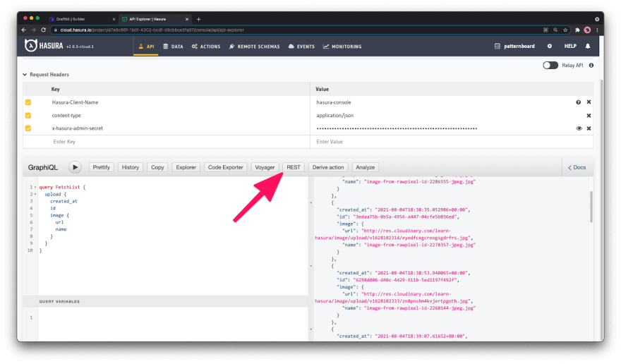Screen dimensions: 621x364
Task: Remove the x-hasura-admin-secret header
Action: [x=589, y=128]
